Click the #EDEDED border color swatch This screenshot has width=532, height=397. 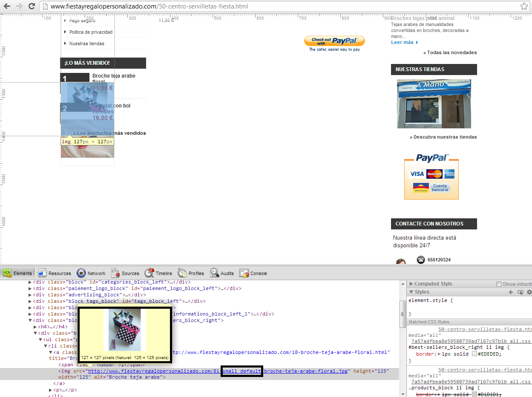pos(474,354)
